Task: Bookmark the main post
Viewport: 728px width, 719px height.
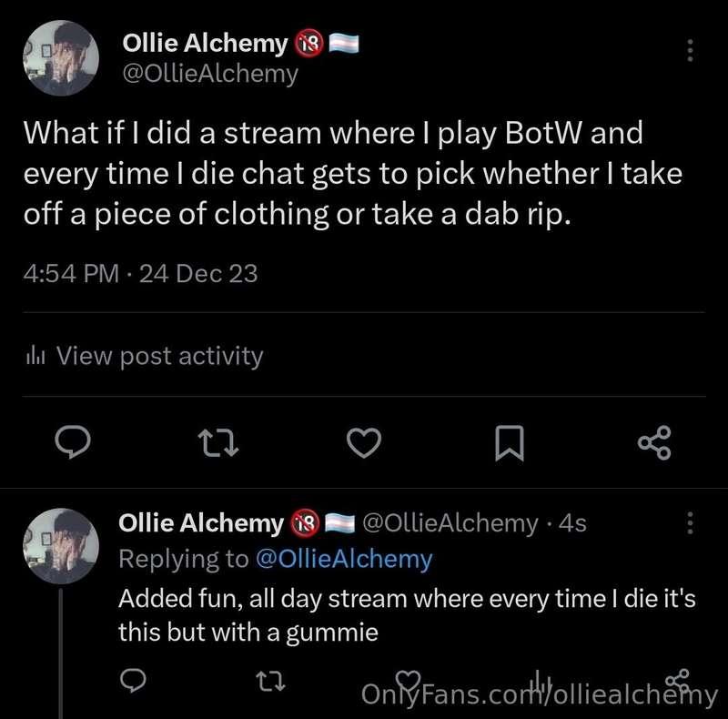Action: 510,443
